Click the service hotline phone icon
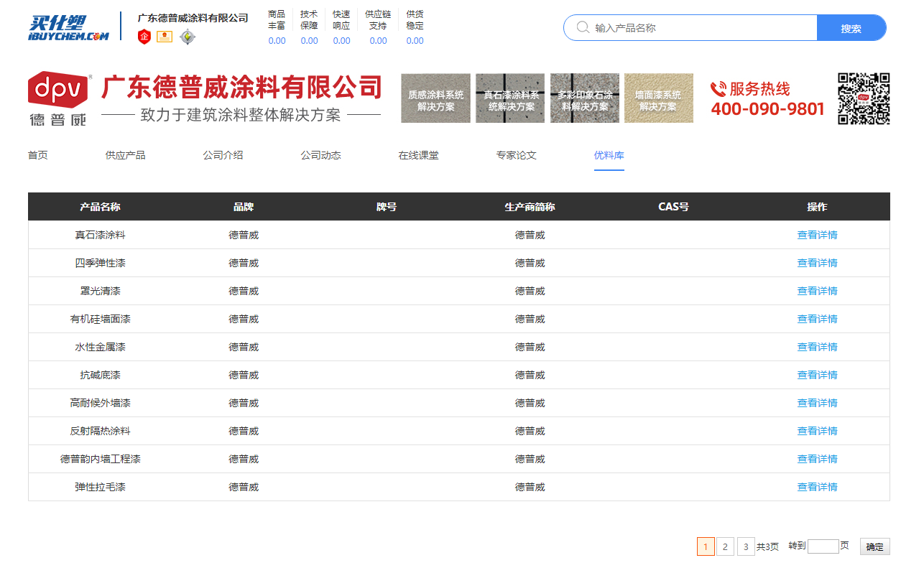Viewport: 924px width, 568px height. click(718, 89)
